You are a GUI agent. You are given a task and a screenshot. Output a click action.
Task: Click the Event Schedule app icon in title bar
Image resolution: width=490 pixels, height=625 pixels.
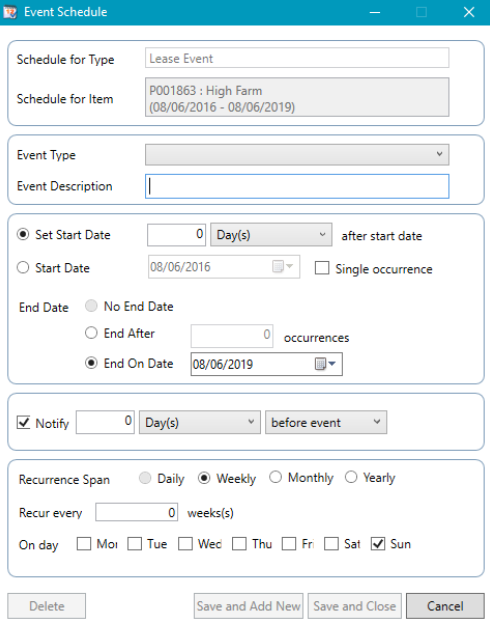(x=10, y=12)
